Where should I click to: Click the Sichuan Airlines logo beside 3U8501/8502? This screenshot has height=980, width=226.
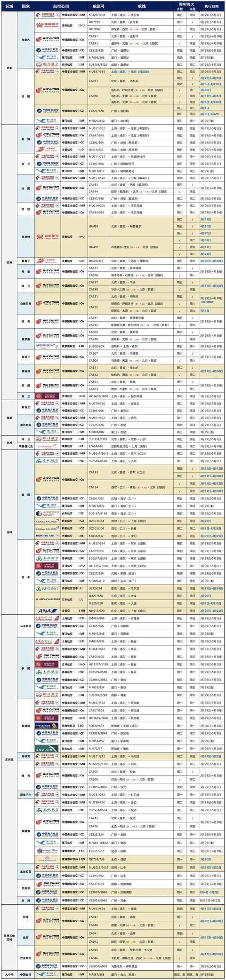coord(47,64)
